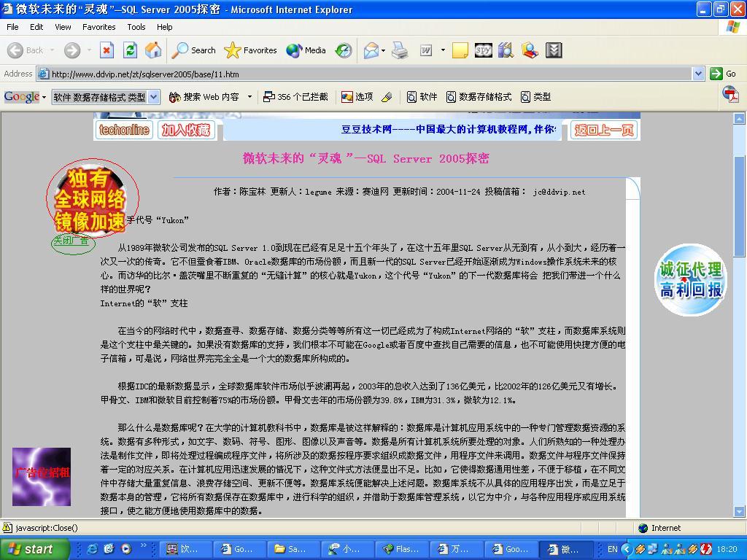The height and width of the screenshot is (560, 747).
Task: Launch Internet Explorer from quick launch
Action: [x=91, y=548]
